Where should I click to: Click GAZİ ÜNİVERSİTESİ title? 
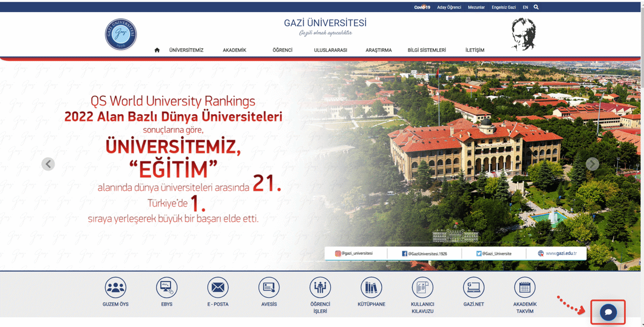coord(325,23)
